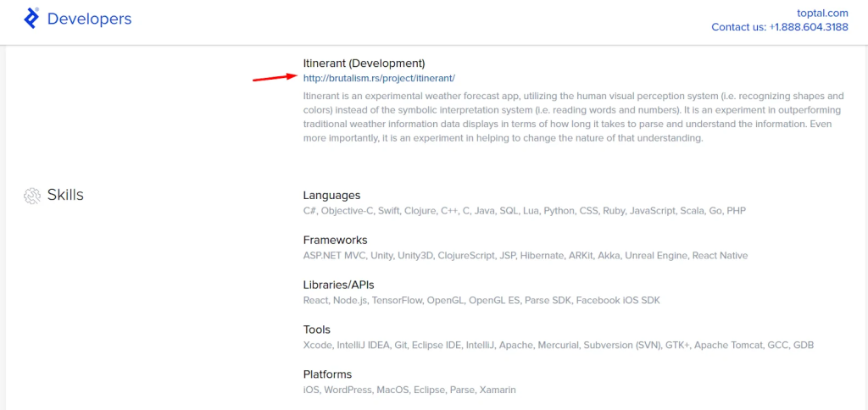Click PHP in the Languages list
The image size is (868, 410).
(736, 210)
